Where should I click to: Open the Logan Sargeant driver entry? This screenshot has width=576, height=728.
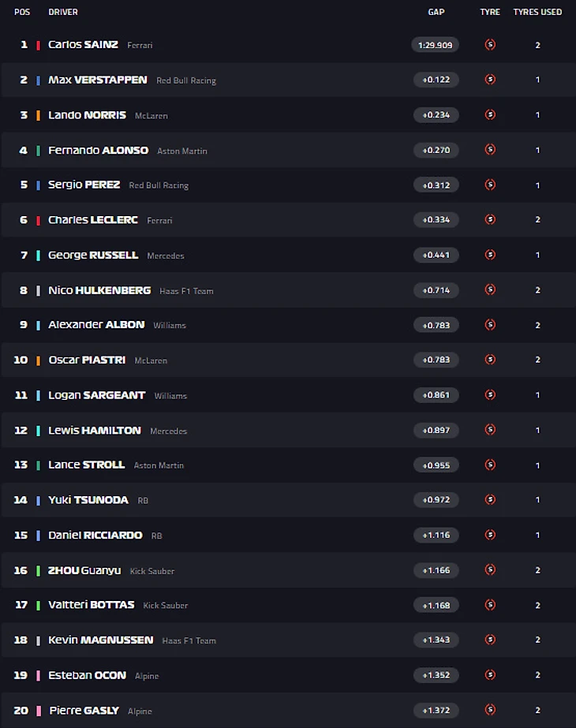click(96, 395)
